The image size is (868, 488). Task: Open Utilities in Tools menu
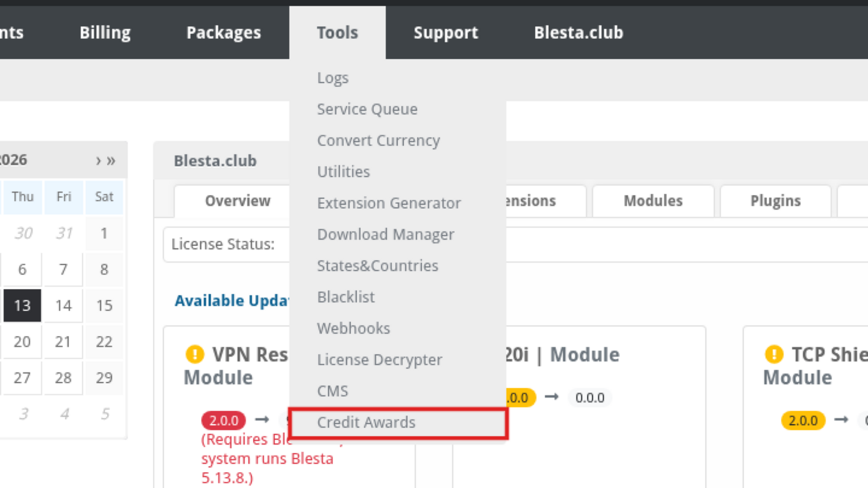[x=344, y=172]
